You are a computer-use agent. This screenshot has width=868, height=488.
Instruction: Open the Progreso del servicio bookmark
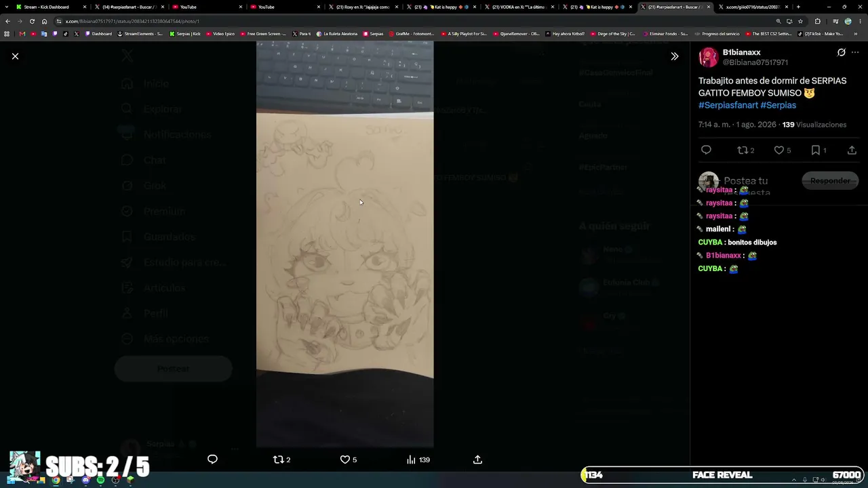click(717, 33)
